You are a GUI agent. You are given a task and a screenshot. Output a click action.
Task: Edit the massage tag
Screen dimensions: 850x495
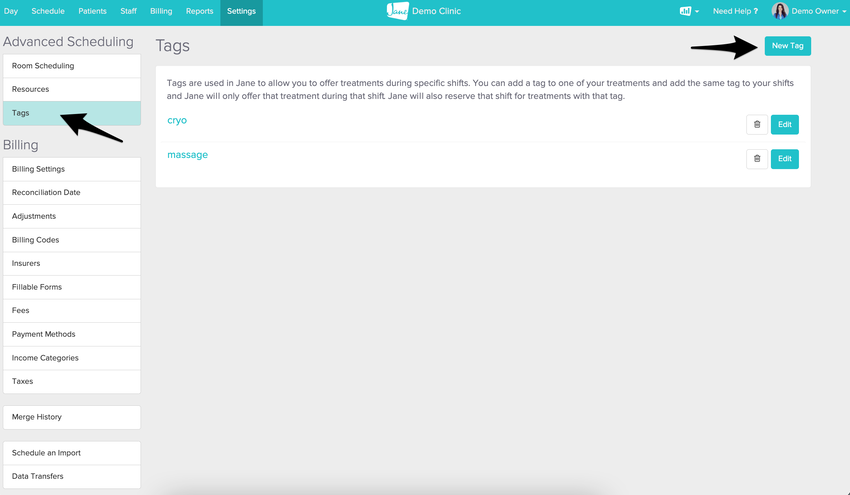pos(784,158)
